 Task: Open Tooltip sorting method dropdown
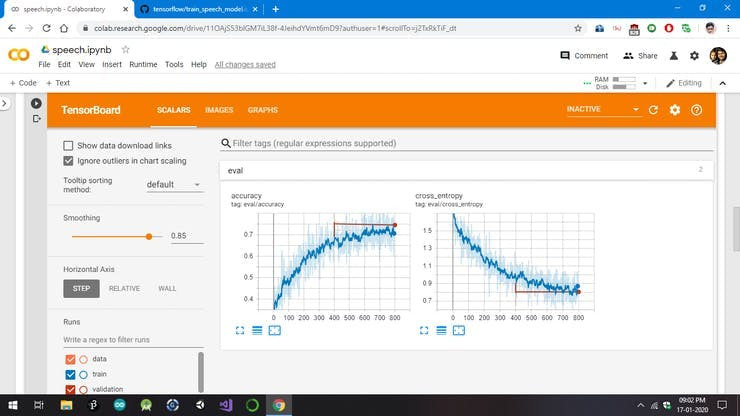[x=174, y=185]
